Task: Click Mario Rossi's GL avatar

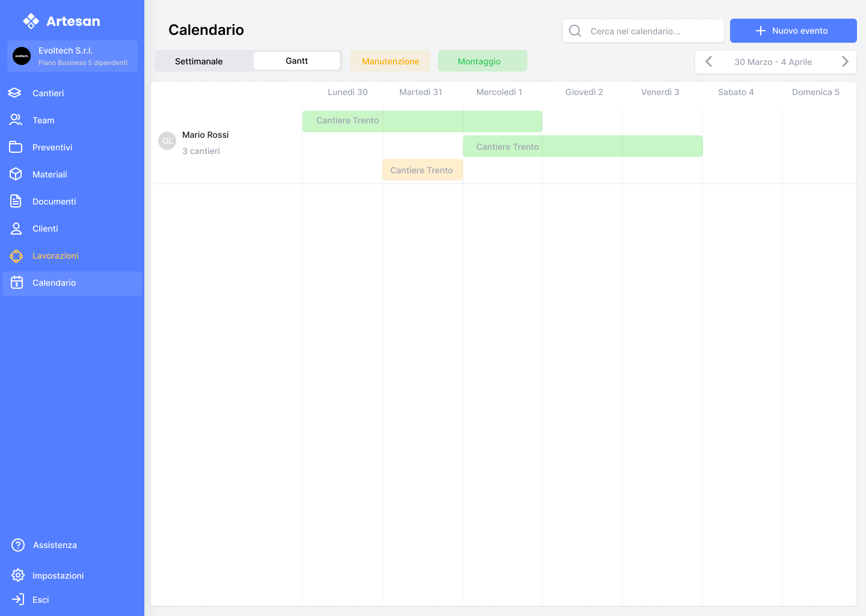Action: 167,141
